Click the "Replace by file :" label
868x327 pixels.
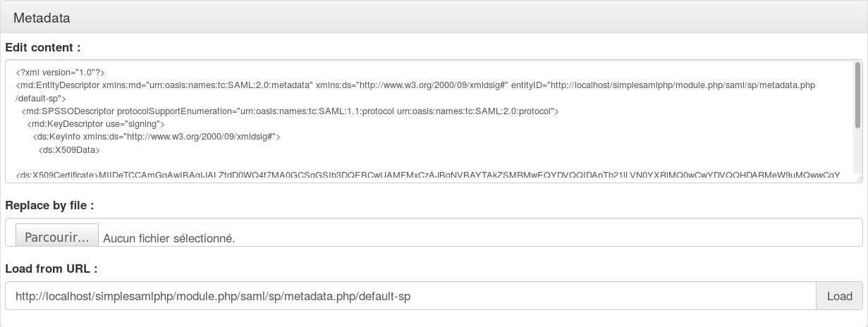(49, 206)
